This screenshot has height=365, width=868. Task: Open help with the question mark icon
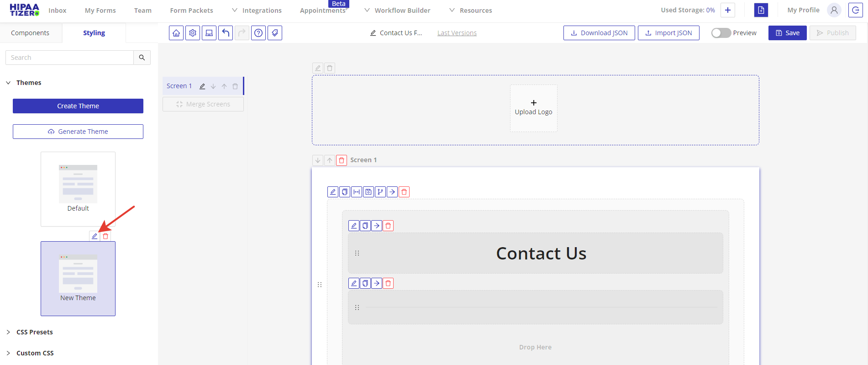pyautogui.click(x=258, y=33)
